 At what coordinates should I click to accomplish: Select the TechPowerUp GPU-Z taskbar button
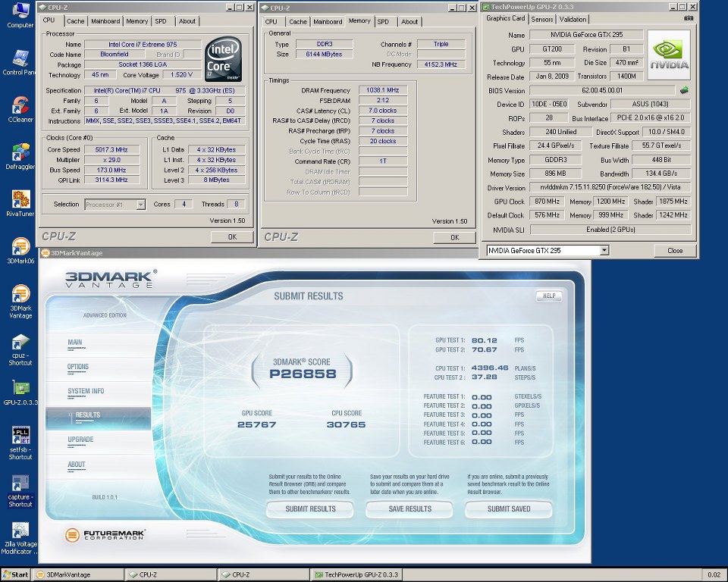coord(356,574)
